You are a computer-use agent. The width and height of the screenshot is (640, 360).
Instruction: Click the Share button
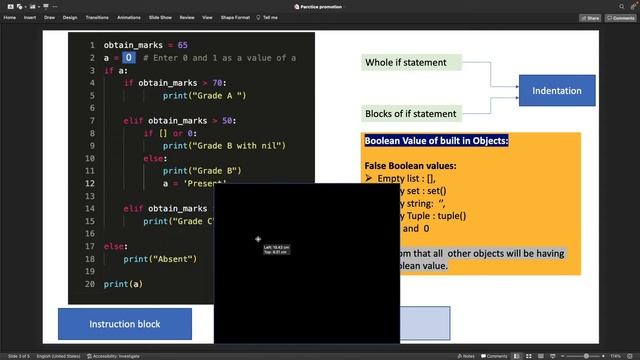point(590,18)
